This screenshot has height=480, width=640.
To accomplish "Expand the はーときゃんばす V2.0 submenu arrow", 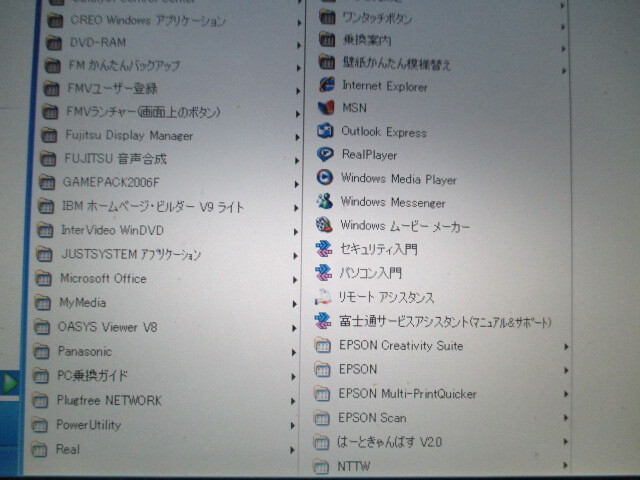I will pos(566,441).
